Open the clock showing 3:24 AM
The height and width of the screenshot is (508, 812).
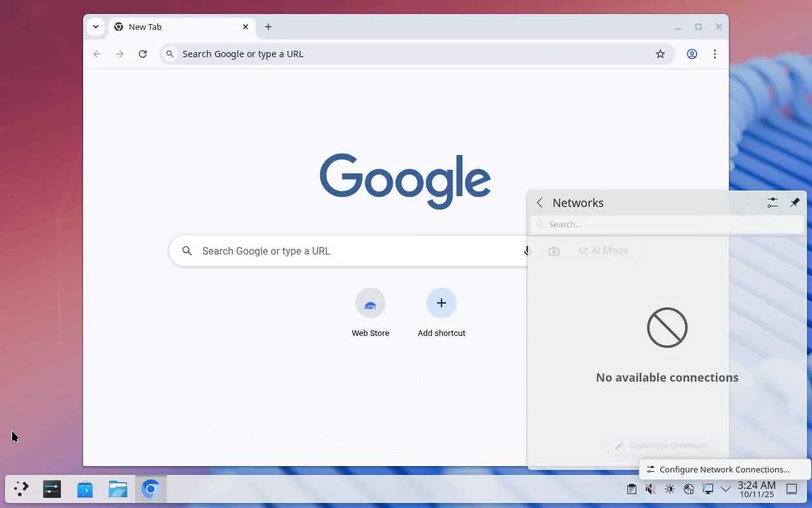pyautogui.click(x=757, y=489)
